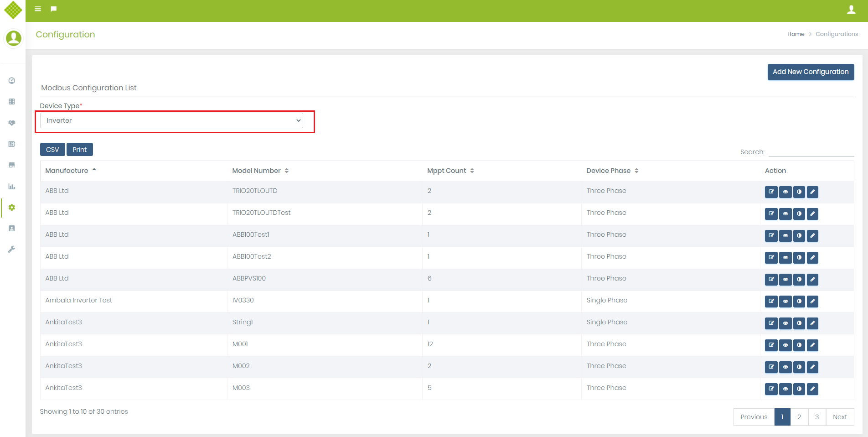Open the Device Type Inverter dropdown

point(171,120)
